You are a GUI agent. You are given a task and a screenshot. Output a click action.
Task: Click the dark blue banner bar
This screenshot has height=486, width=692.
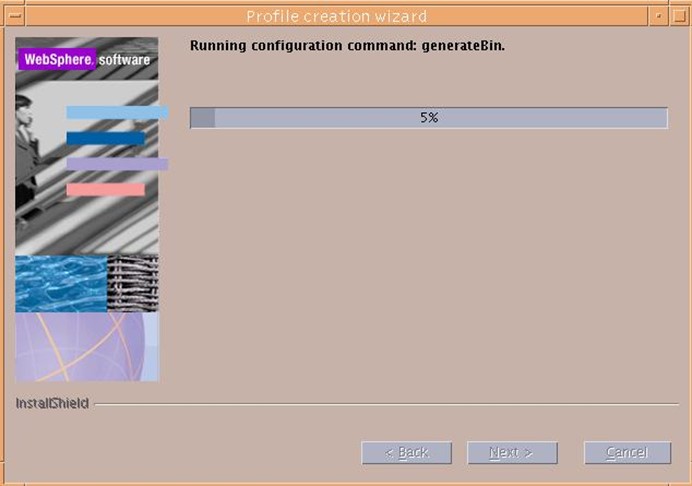tap(106, 138)
